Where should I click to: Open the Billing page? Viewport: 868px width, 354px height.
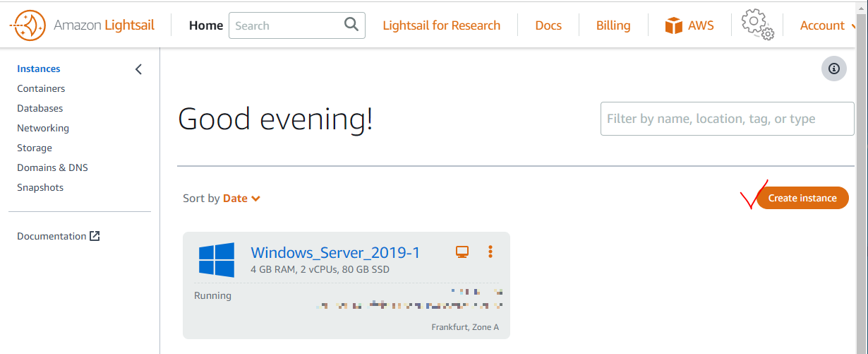point(613,25)
